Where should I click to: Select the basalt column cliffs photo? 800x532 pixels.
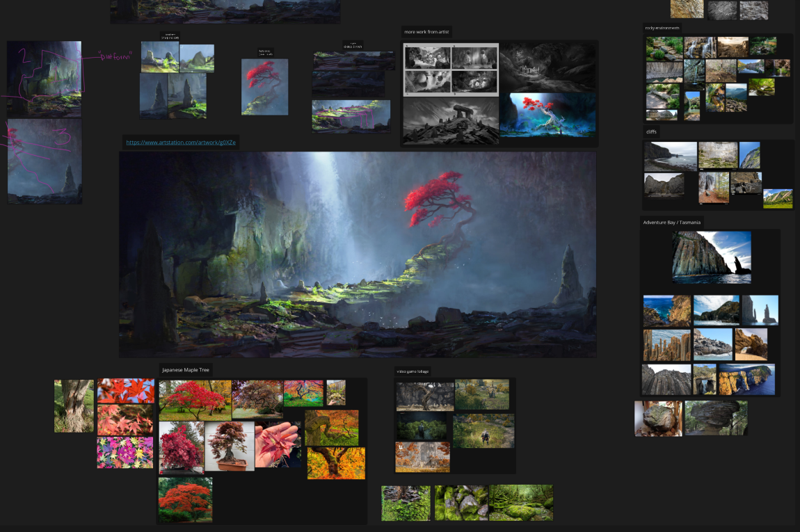pos(666,380)
